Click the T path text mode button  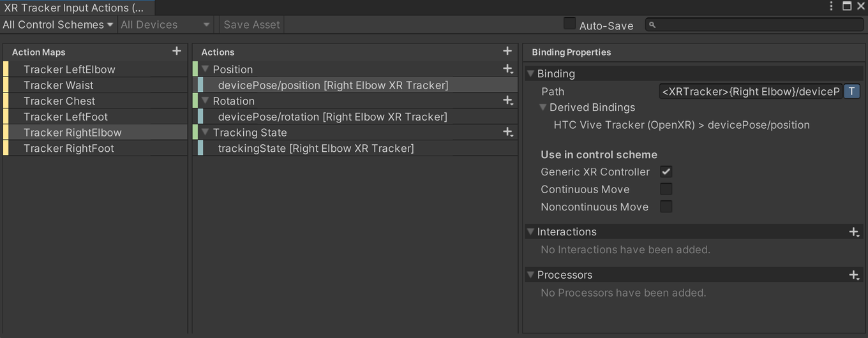[852, 92]
